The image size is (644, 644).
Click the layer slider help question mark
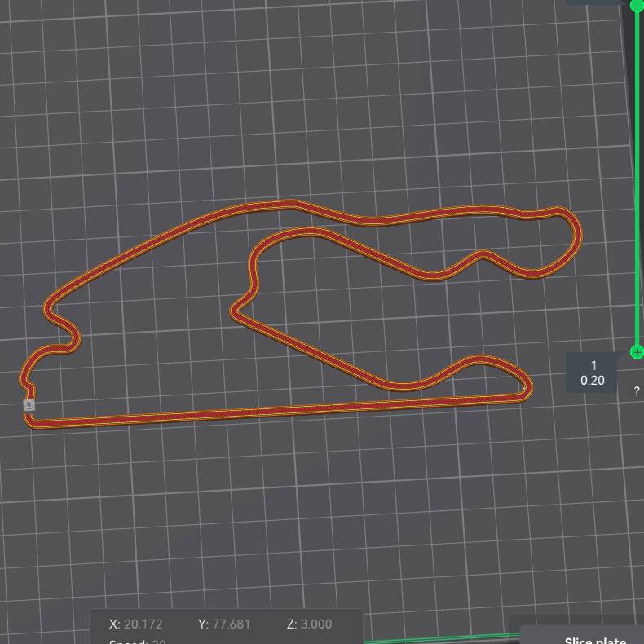tap(636, 391)
